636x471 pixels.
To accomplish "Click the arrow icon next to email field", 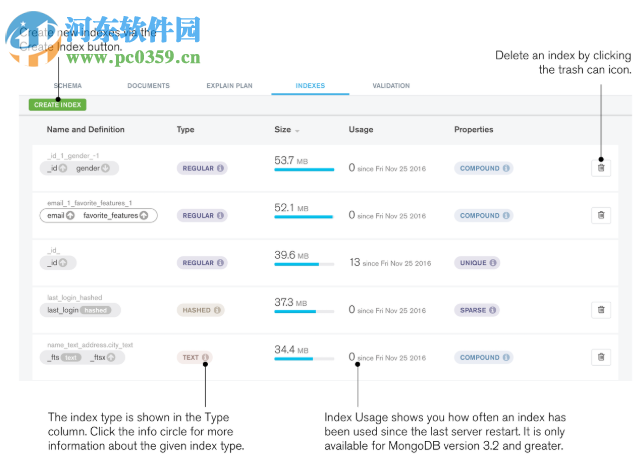I will click(70, 215).
